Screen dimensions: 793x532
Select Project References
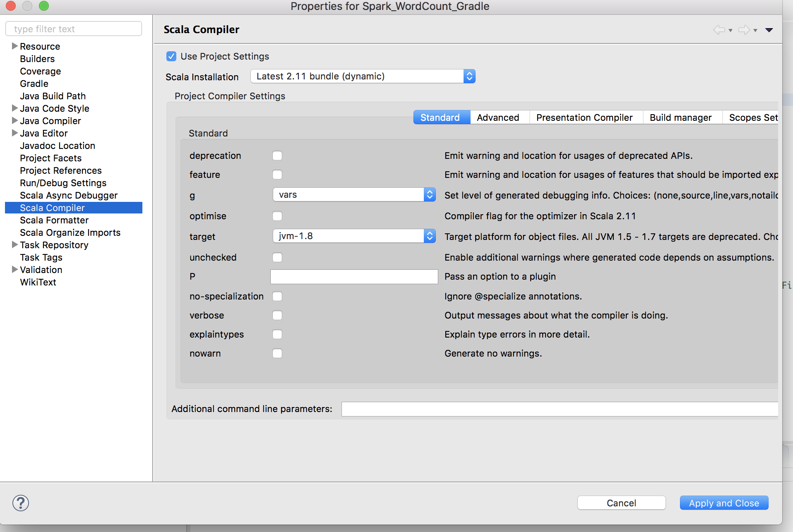click(x=61, y=170)
